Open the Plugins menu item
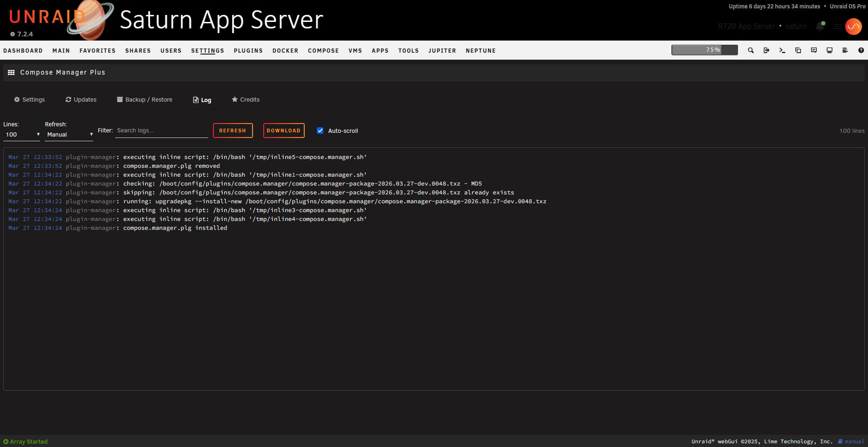Viewport: 868px width, 447px height. pos(248,51)
